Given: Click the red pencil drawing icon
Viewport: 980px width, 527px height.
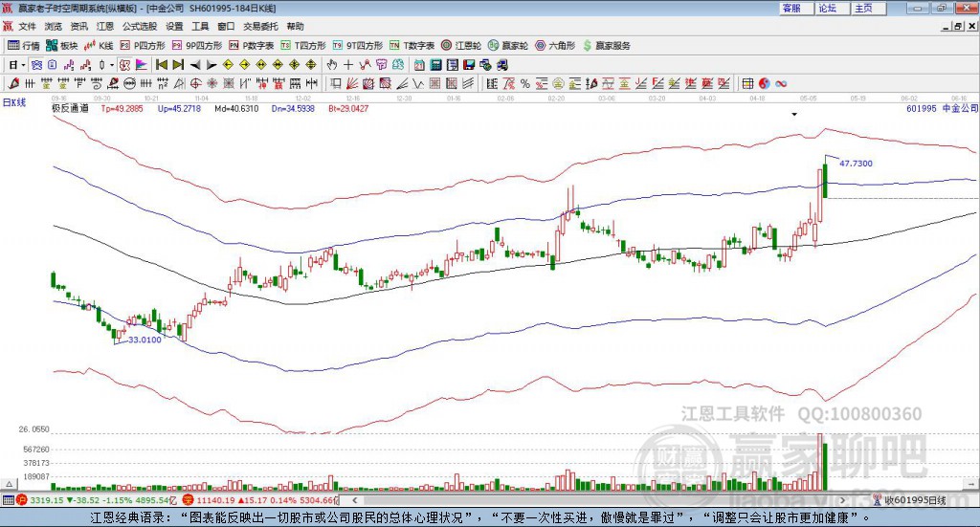Looking at the screenshot, I should click(x=13, y=83).
